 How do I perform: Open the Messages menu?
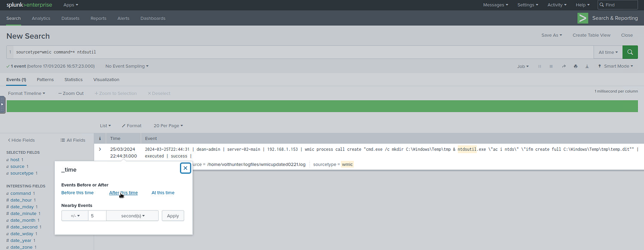coord(495,5)
